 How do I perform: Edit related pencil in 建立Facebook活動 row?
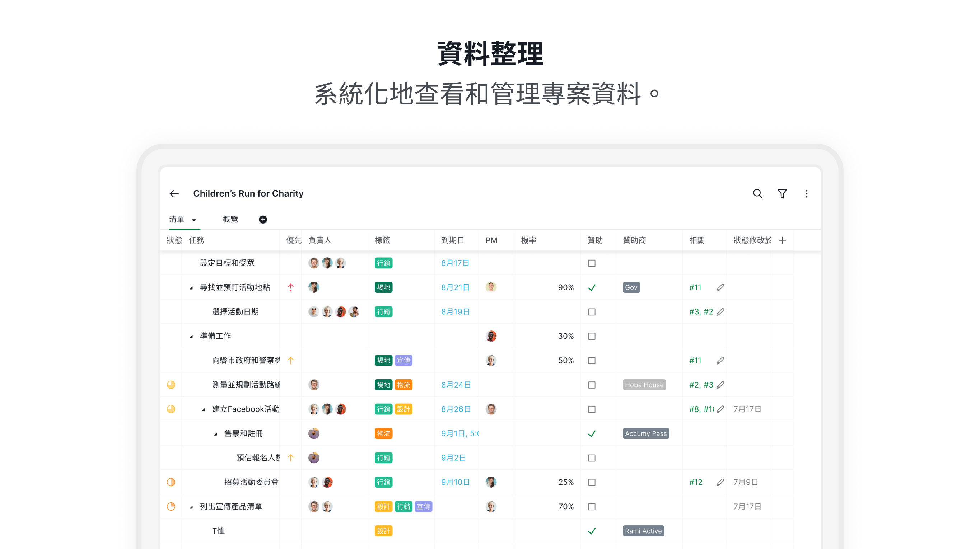720,409
